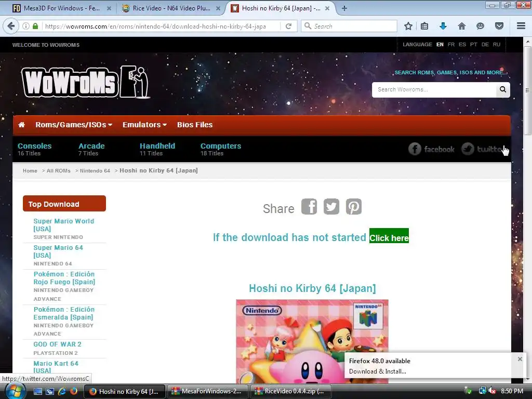This screenshot has width=532, height=399.
Task: Close the Firefox 48.0 available notification
Action: pos(520,359)
